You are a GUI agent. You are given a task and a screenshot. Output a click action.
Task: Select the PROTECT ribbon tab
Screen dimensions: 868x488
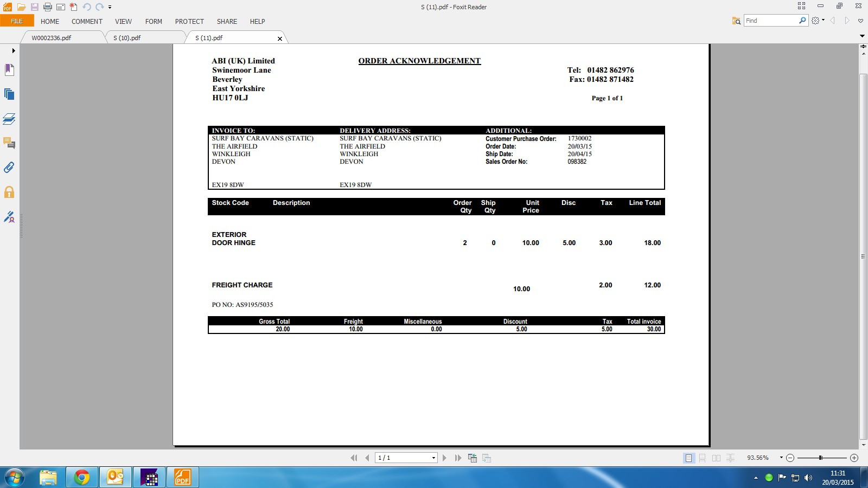point(189,22)
